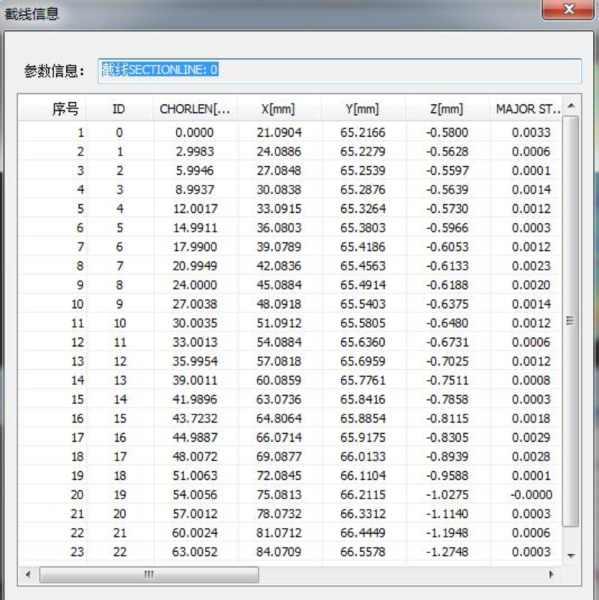Click the Y[mm] column header
599x600 pixels.
click(x=363, y=109)
